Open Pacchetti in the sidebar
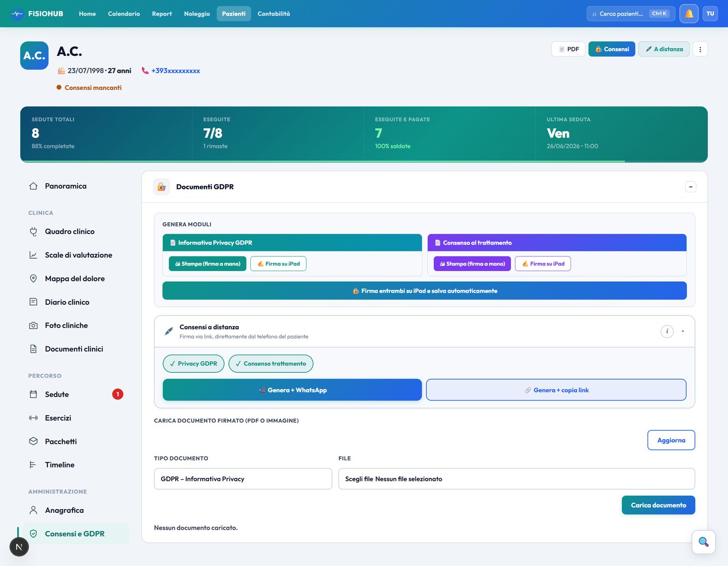This screenshot has width=728, height=566. [76, 441]
